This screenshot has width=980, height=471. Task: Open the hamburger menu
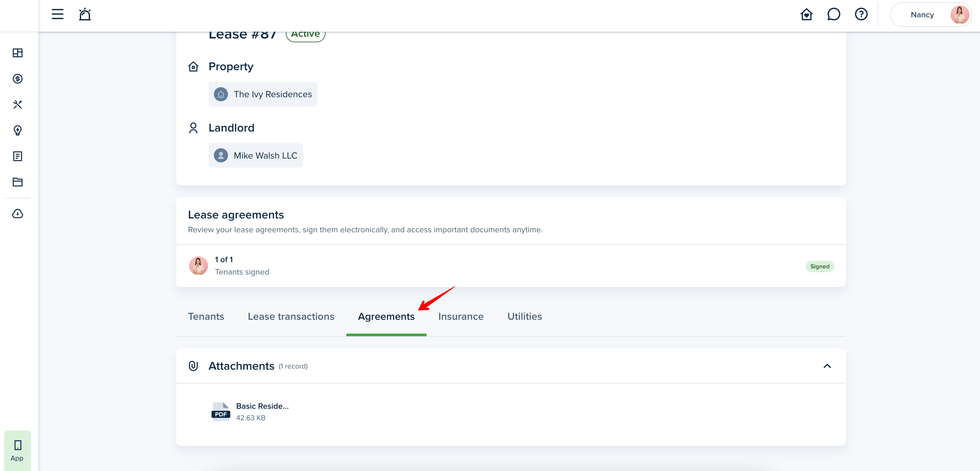pyautogui.click(x=58, y=14)
